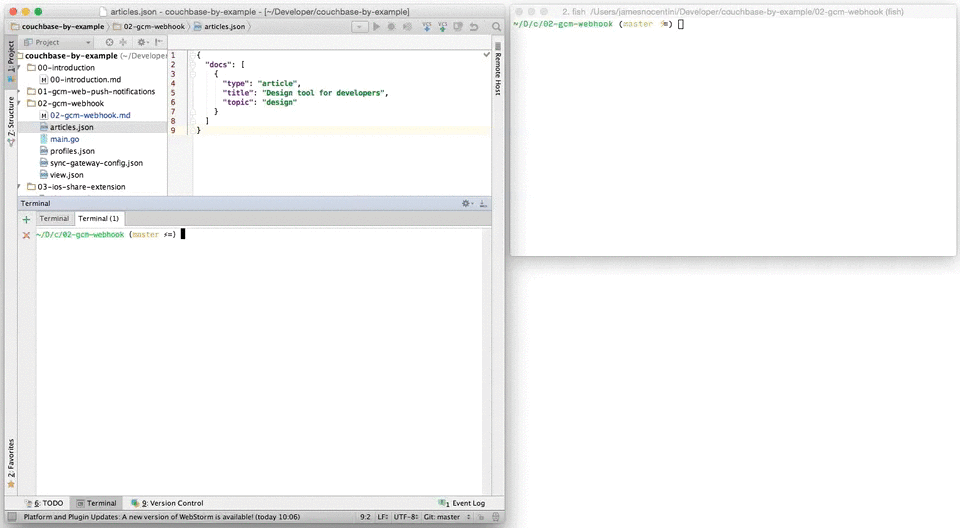Click the Run button in the toolbar
This screenshot has height=528, width=960.
click(x=377, y=26)
